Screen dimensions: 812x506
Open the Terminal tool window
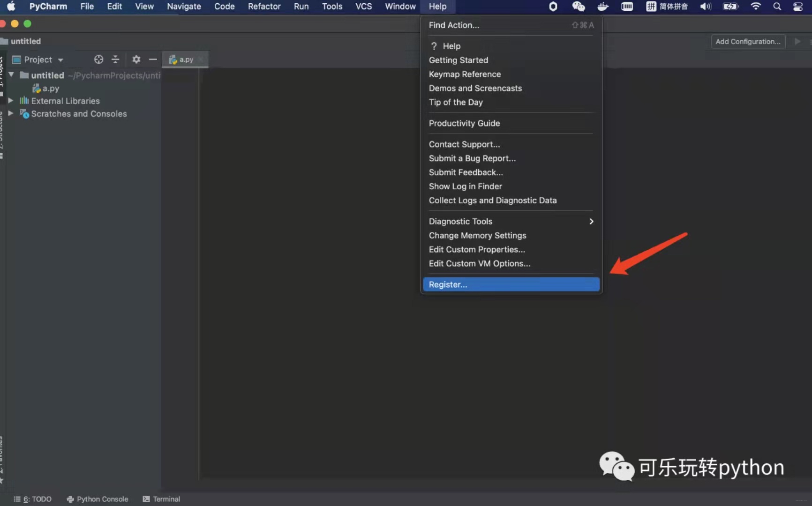point(161,499)
